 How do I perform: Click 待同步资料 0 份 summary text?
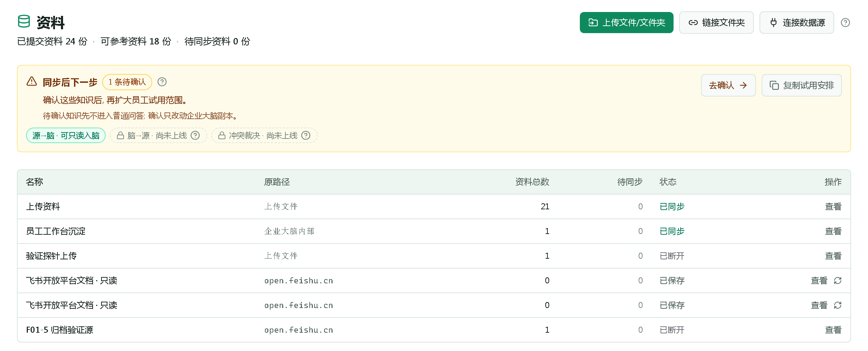[217, 42]
